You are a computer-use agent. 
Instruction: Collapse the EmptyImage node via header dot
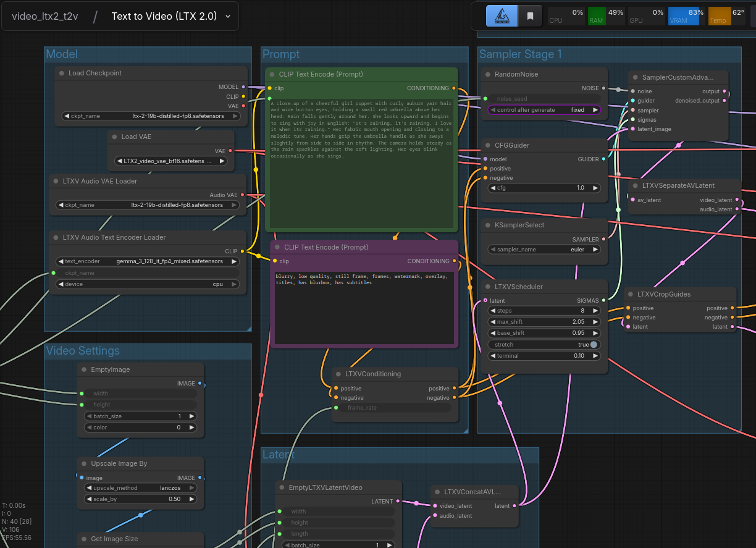pyautogui.click(x=84, y=369)
